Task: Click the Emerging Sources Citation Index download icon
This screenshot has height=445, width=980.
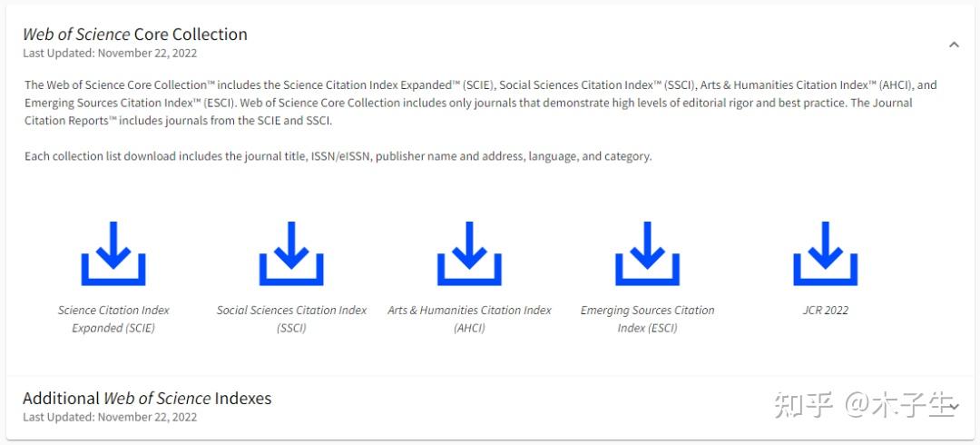Action: pos(647,253)
